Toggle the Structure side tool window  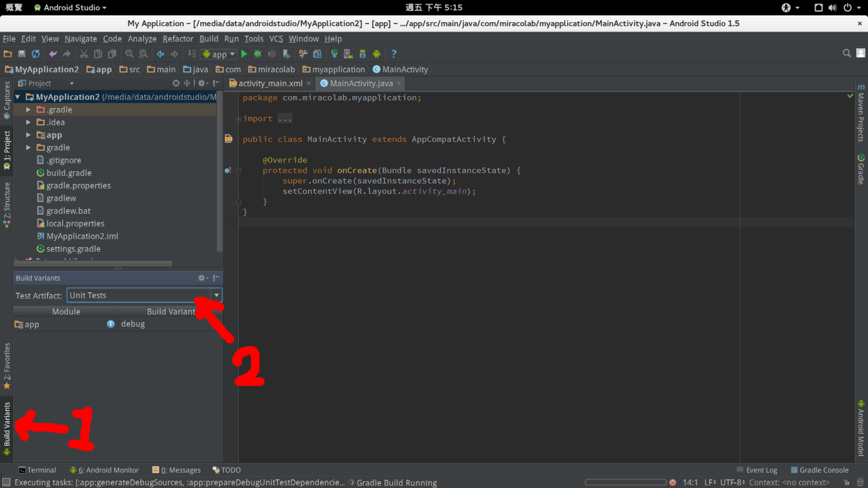[7, 204]
